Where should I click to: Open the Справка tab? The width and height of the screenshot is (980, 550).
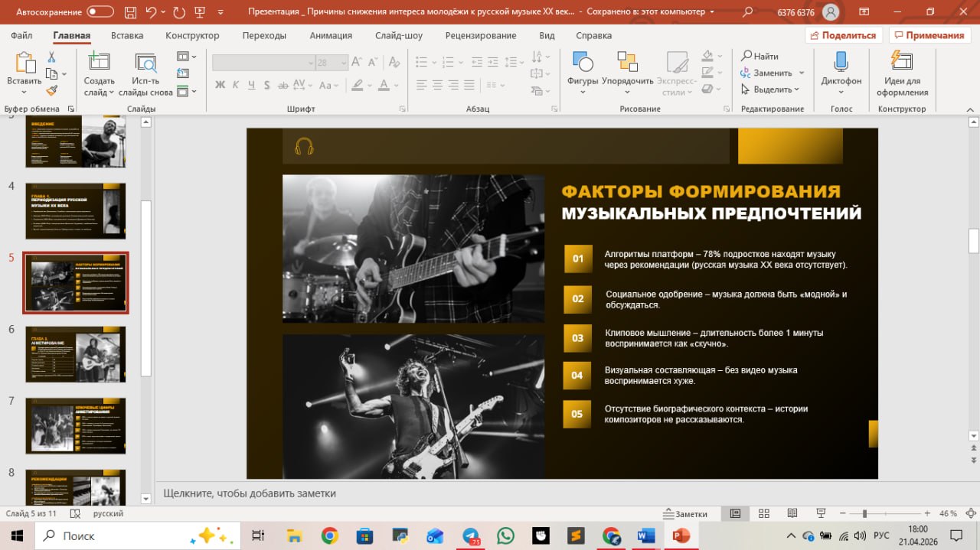tap(593, 35)
